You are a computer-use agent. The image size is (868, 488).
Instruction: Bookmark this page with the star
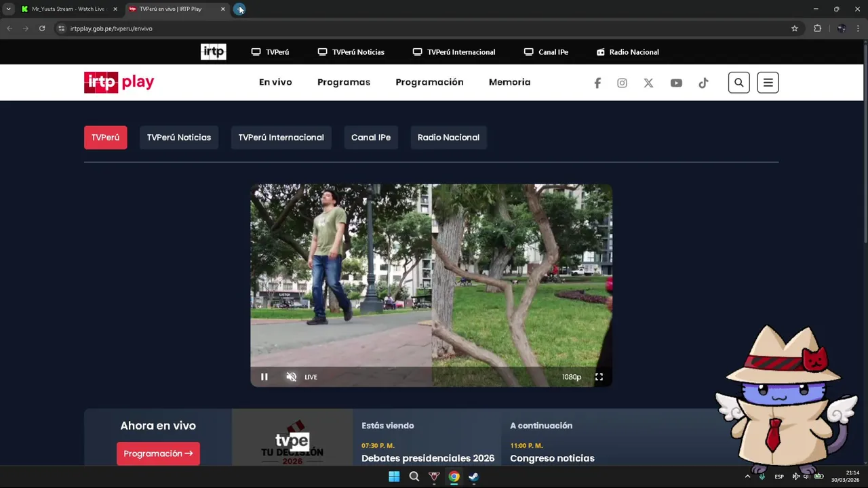795,28
